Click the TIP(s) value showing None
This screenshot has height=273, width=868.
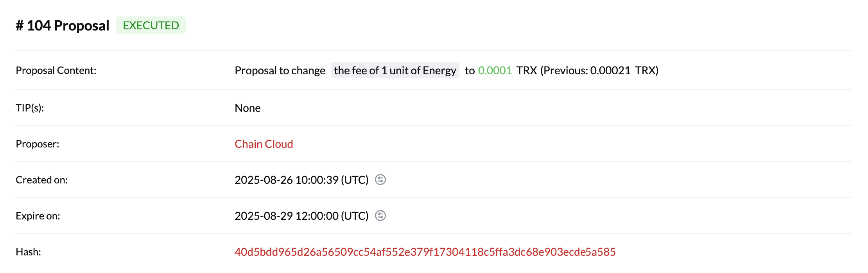point(247,108)
